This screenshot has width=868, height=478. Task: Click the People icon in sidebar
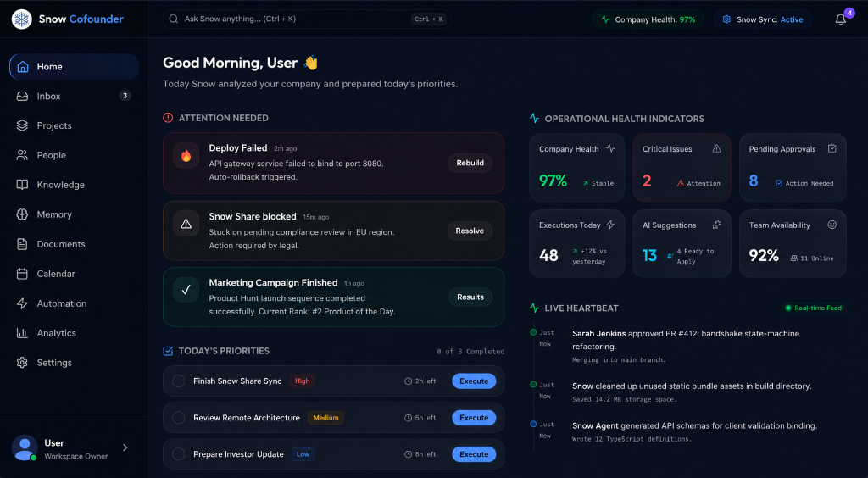pos(22,155)
